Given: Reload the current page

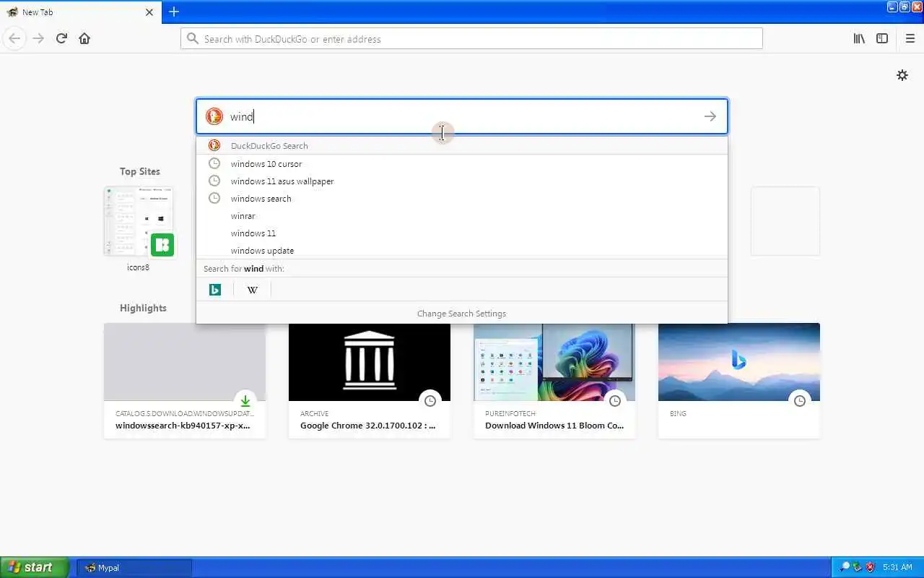Looking at the screenshot, I should (61, 38).
